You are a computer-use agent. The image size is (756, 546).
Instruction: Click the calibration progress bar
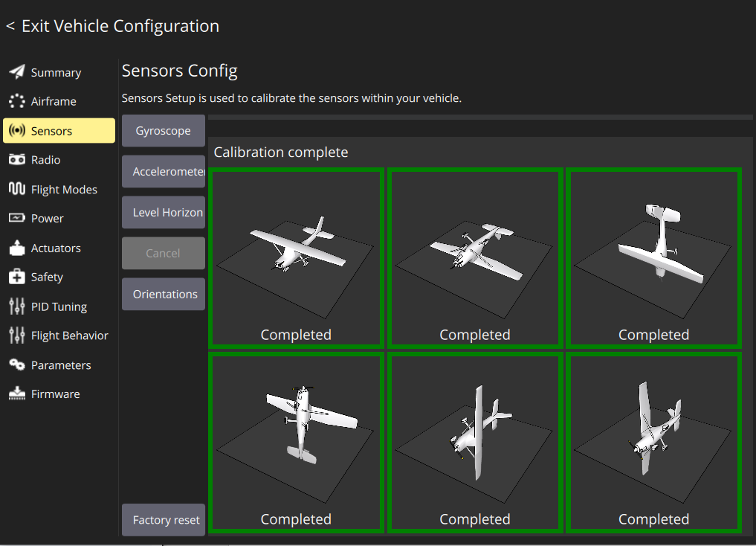[x=480, y=117]
